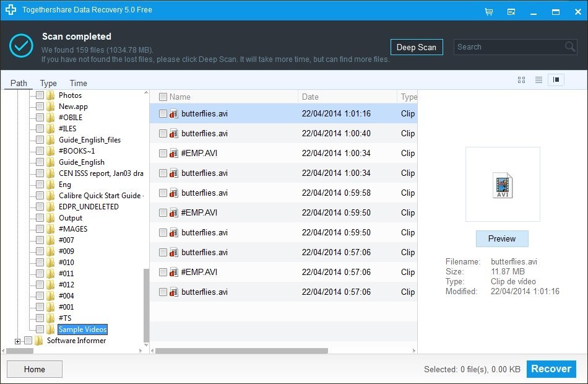This screenshot has width=588, height=384.
Task: Click the feedback icon in title bar
Action: click(x=511, y=11)
